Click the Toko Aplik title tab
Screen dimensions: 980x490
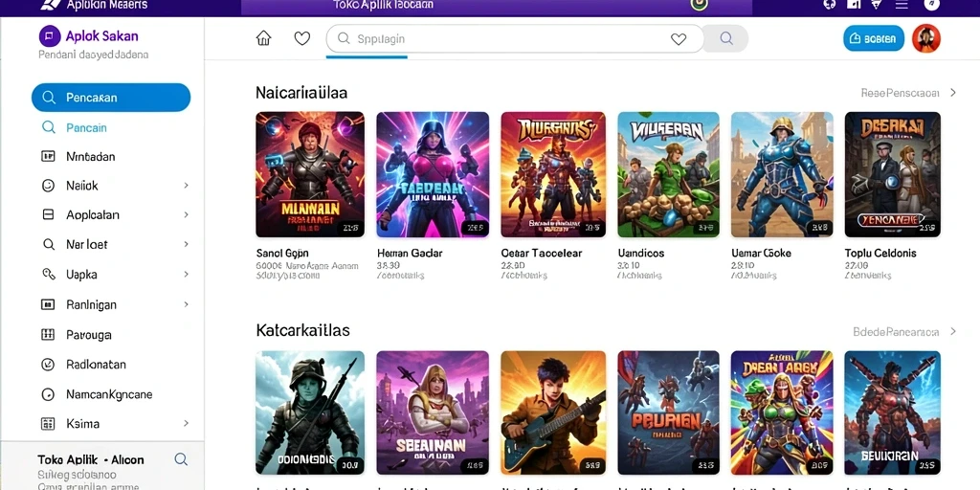pos(383,5)
